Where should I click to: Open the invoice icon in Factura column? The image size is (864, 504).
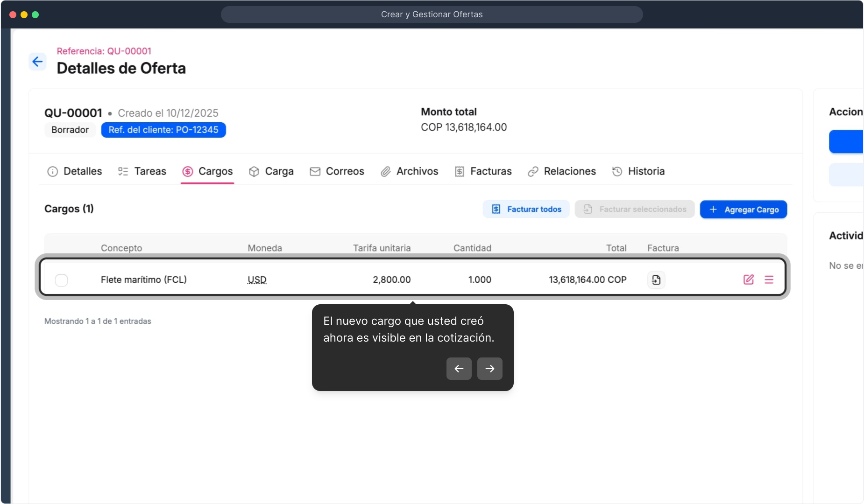pos(656,280)
